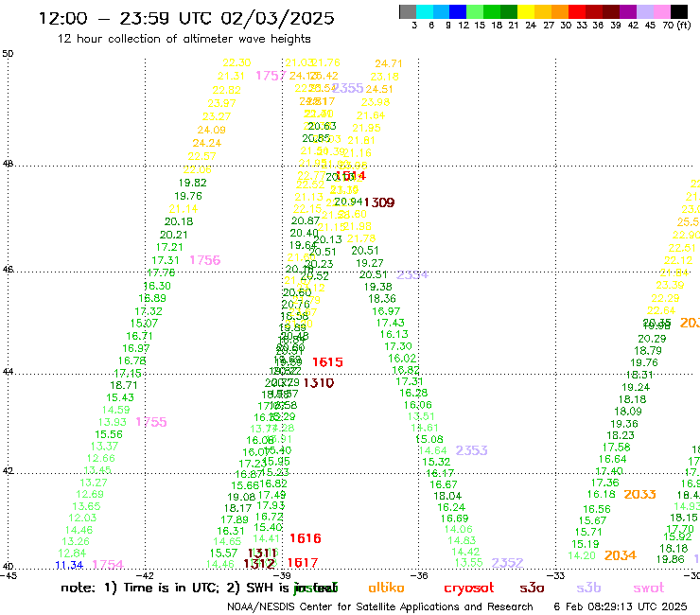Click the wave height value '20.94'
Screen dimensions: 700x615
(x=348, y=202)
